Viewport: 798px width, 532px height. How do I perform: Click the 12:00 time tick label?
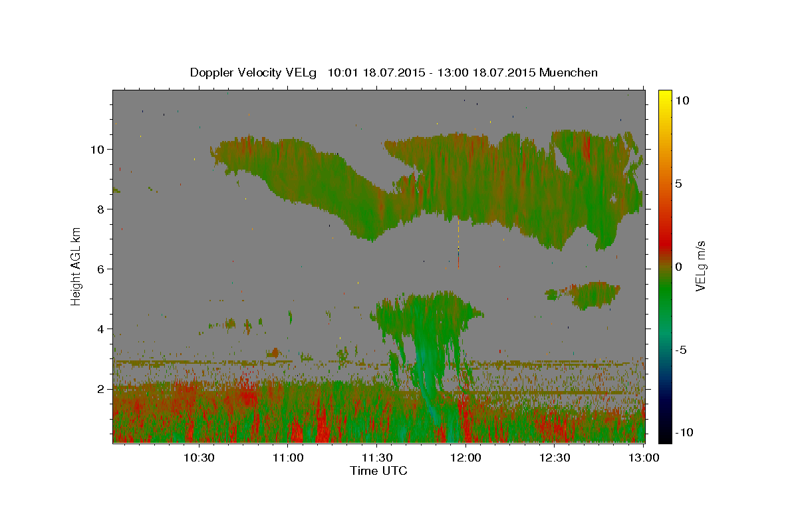465,458
